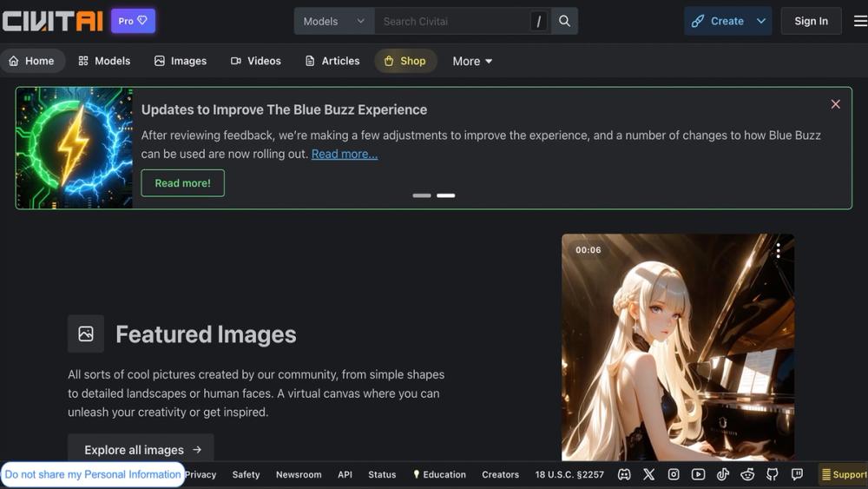Click the Civitai logo
Viewport: 868px width, 489px height.
[53, 21]
